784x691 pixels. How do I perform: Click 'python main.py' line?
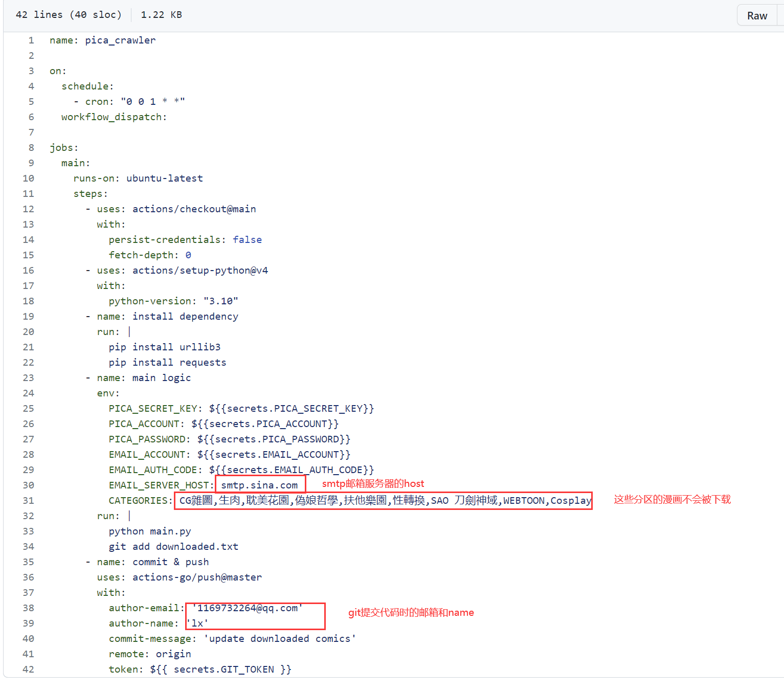pos(150,531)
